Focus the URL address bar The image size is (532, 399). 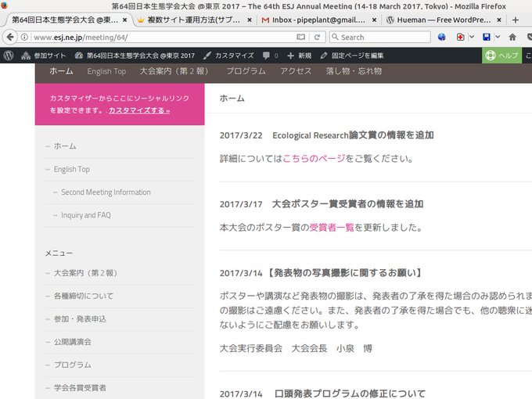tap(163, 37)
